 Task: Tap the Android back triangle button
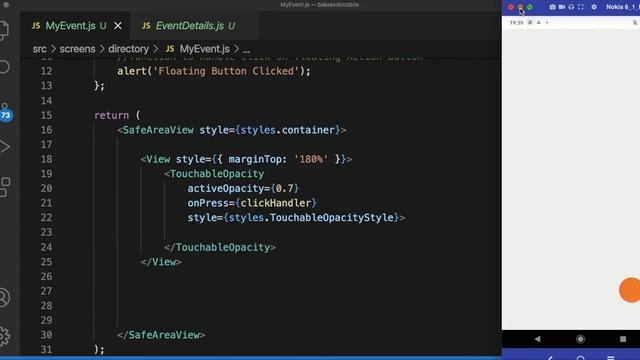pyautogui.click(x=538, y=339)
